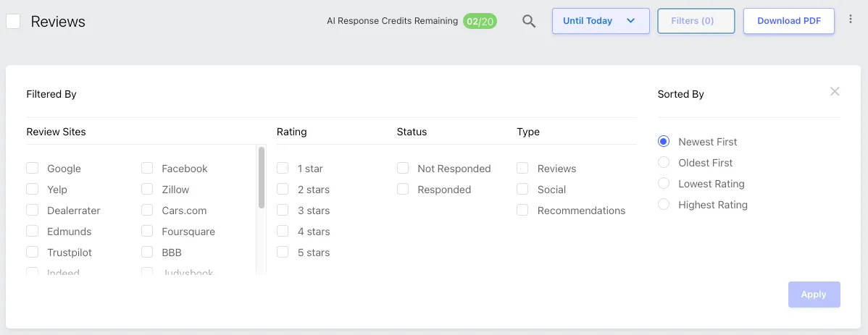Sort by Highest Rating
Image resolution: width=868 pixels, height=335 pixels.
pyautogui.click(x=664, y=205)
